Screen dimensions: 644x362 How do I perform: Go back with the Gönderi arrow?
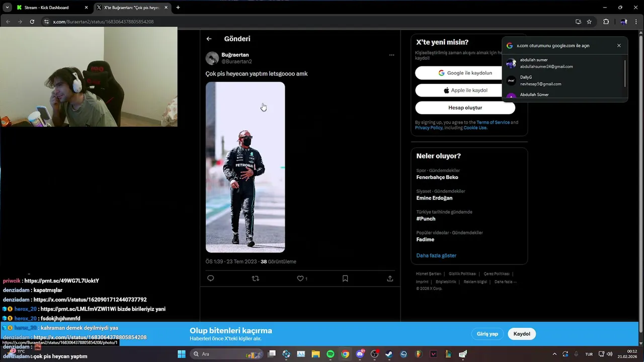209,39
